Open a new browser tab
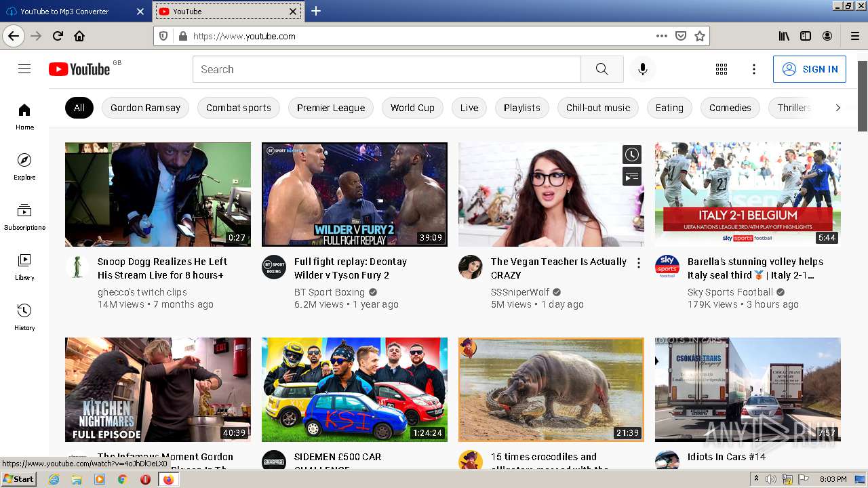This screenshot has height=488, width=868. [316, 11]
